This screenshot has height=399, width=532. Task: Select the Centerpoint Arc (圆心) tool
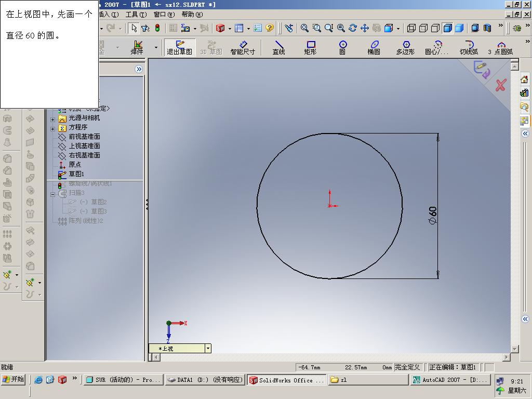click(x=437, y=47)
